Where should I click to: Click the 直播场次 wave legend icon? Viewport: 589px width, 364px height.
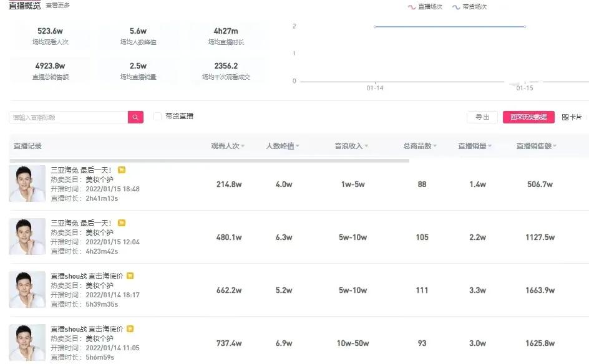pos(411,7)
